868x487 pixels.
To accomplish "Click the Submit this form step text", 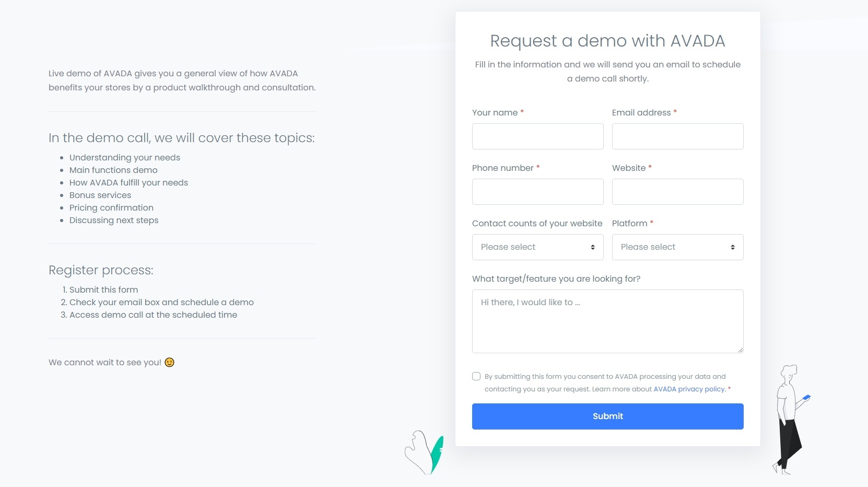I will [x=103, y=290].
